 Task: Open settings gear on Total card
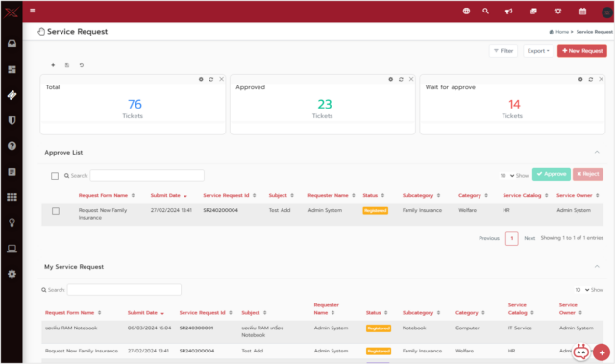click(x=201, y=79)
